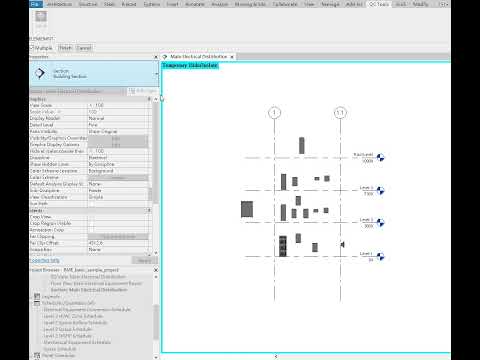Image resolution: width=480 pixels, height=360 pixels.
Task: Select the Roof Level level head marker
Action: [x=380, y=157]
